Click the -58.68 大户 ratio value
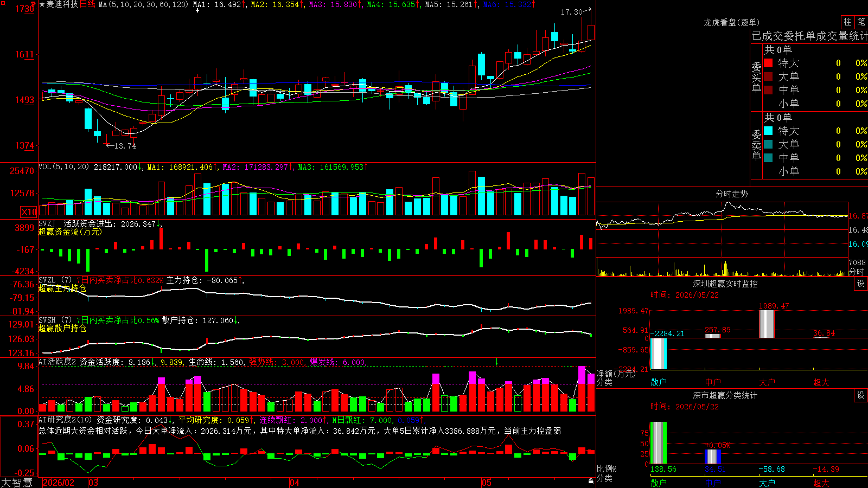The image size is (868, 488). click(771, 469)
